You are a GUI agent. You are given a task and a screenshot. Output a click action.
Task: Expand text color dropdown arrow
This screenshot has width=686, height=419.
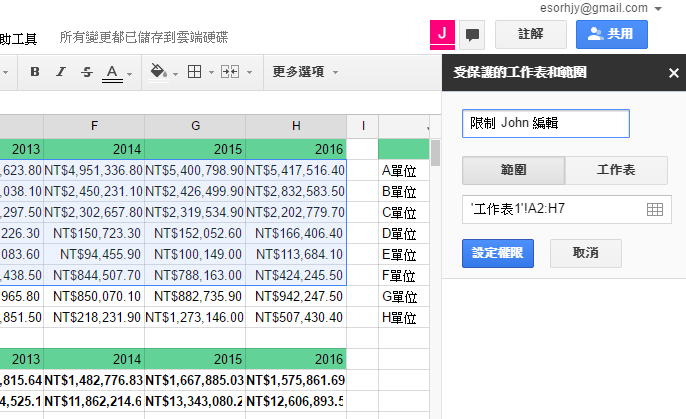(130, 73)
